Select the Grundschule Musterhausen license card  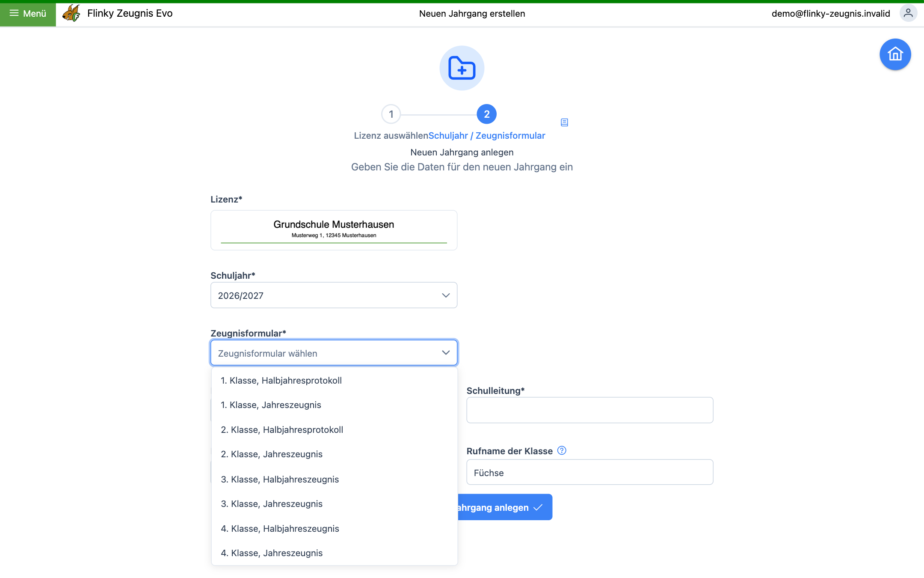(x=334, y=230)
